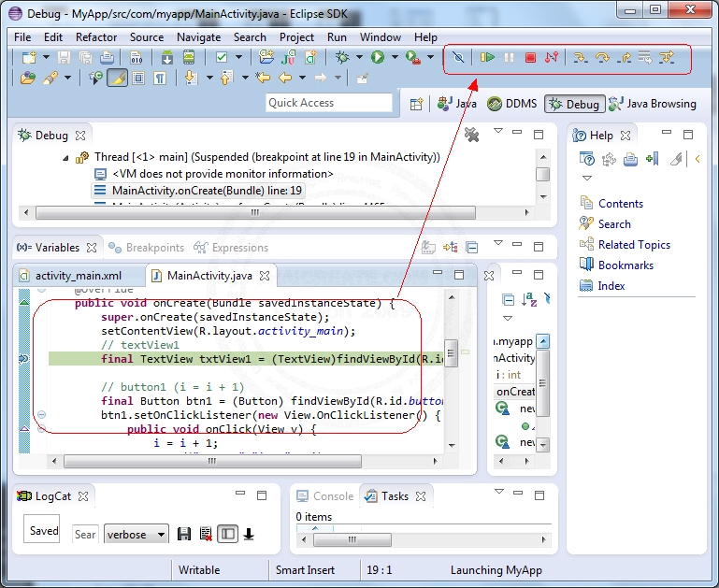Open the External Tools dropdown arrow
This screenshot has width=719, height=588.
(431, 57)
